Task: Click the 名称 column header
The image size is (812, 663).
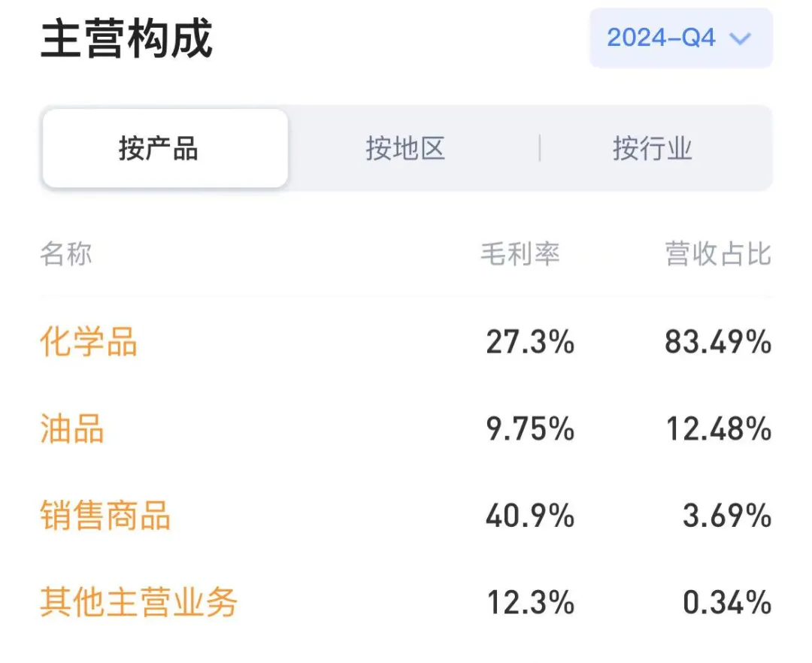Action: [66, 254]
